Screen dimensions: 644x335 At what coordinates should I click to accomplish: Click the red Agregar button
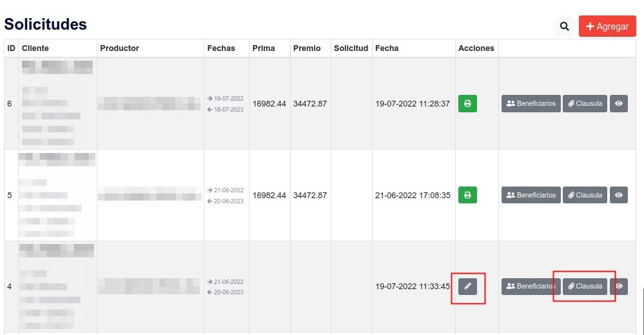click(607, 26)
